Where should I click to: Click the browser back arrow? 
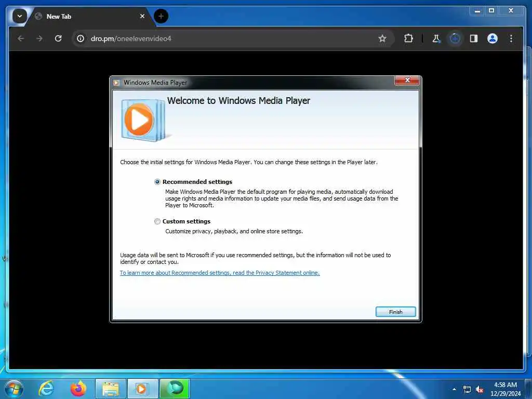click(x=21, y=38)
